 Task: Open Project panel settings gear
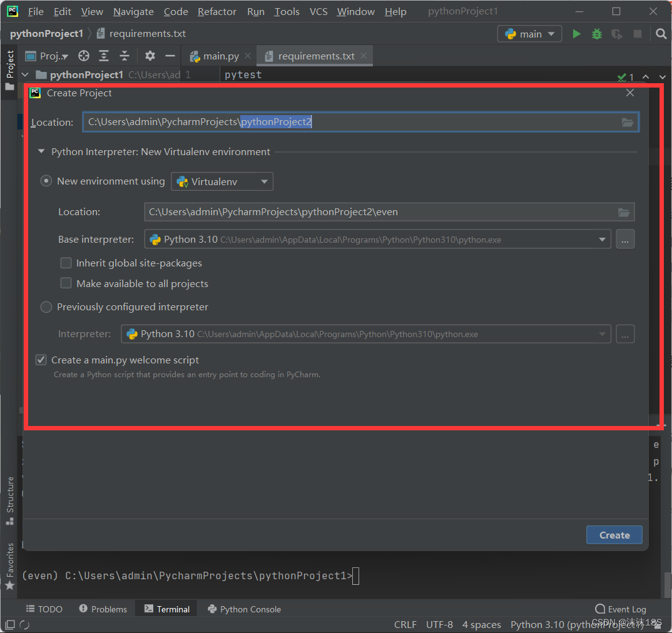150,56
